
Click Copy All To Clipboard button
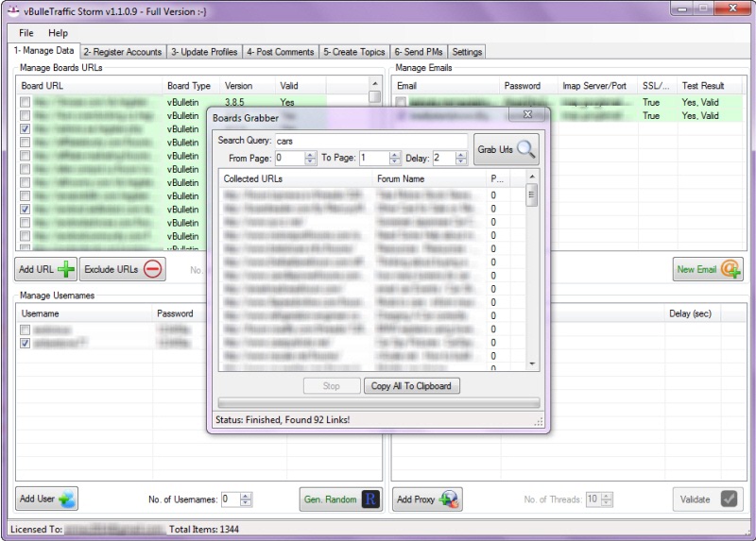(x=411, y=386)
